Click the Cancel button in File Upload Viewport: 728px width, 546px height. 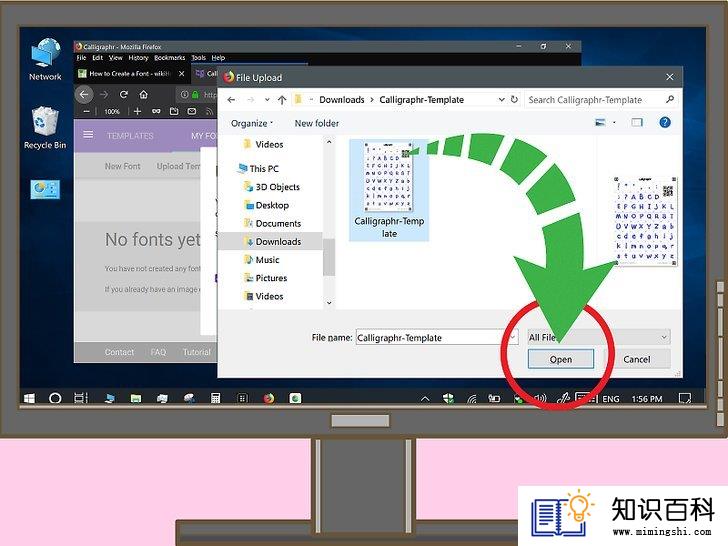(637, 359)
